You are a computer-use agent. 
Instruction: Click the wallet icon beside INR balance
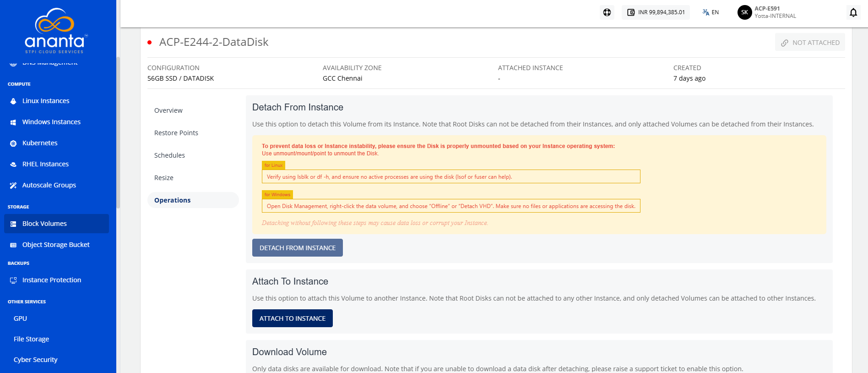click(x=631, y=12)
